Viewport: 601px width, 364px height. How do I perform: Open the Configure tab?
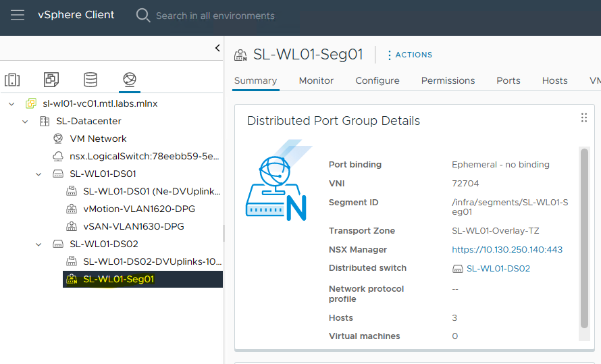377,81
